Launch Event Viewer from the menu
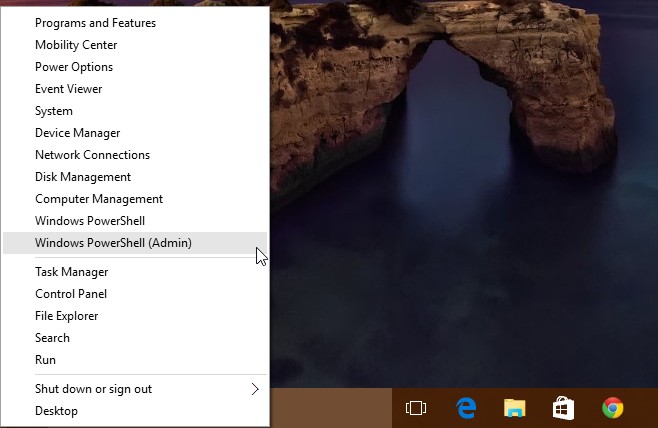658x428 pixels. coord(135,89)
